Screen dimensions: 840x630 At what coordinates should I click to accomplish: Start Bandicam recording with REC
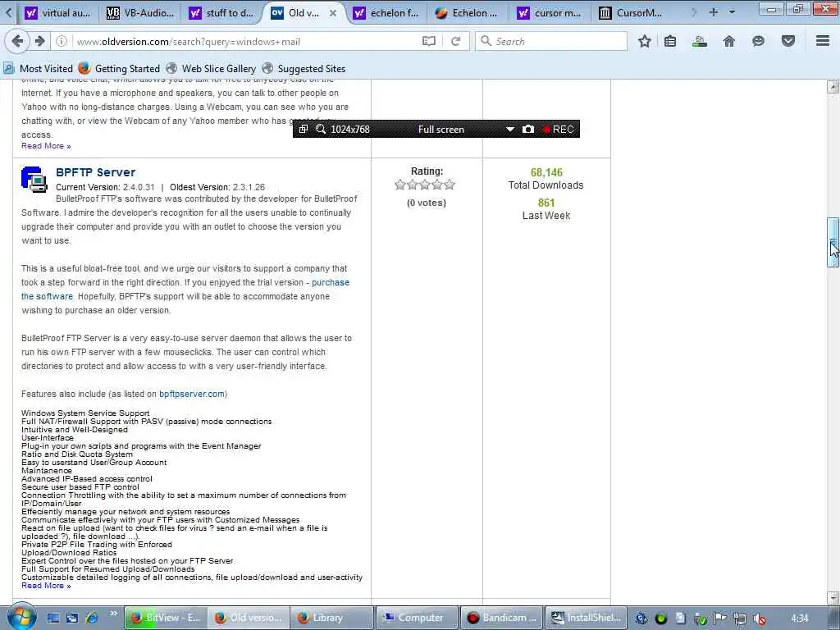coord(558,129)
